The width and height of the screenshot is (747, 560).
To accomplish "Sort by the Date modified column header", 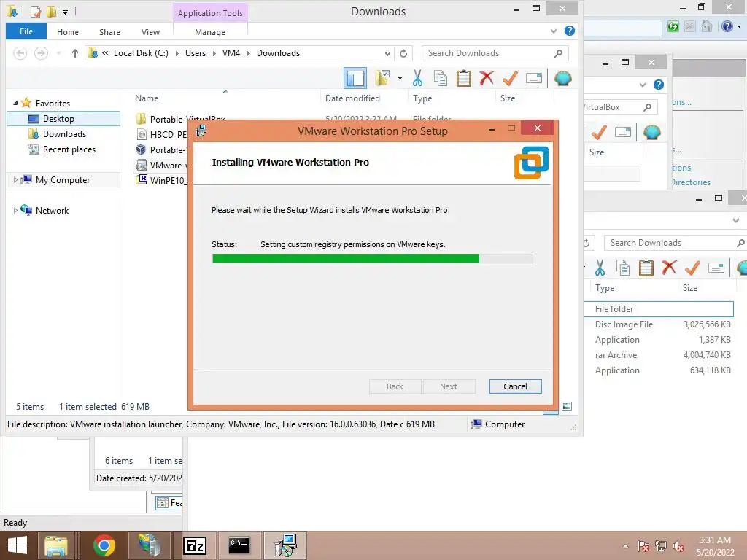I will click(x=352, y=98).
